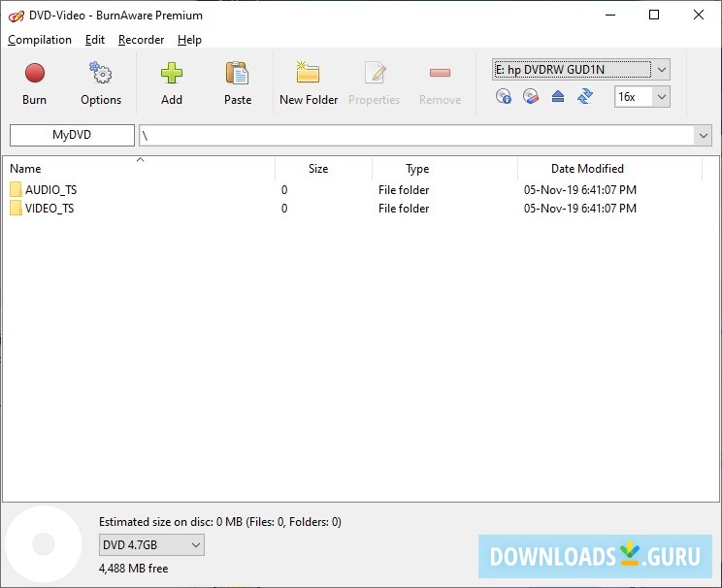Viewport: 722px width, 588px height.
Task: Close the BurnAware window
Action: pos(698,15)
